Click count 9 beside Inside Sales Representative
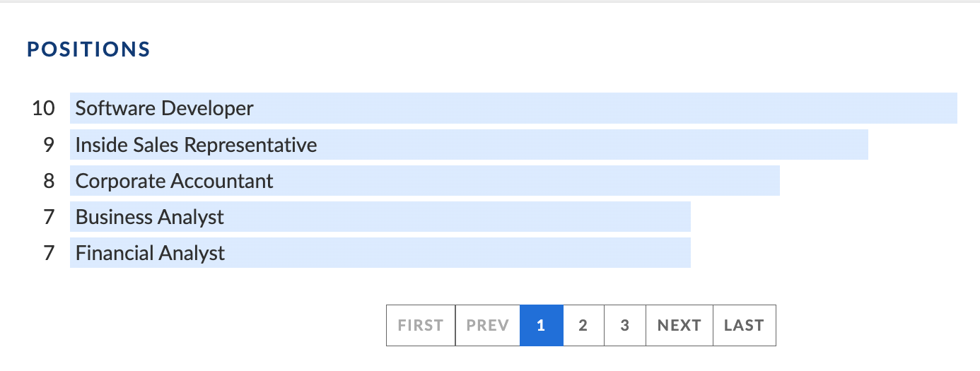Screen dimensions: 980x371 [x=49, y=145]
